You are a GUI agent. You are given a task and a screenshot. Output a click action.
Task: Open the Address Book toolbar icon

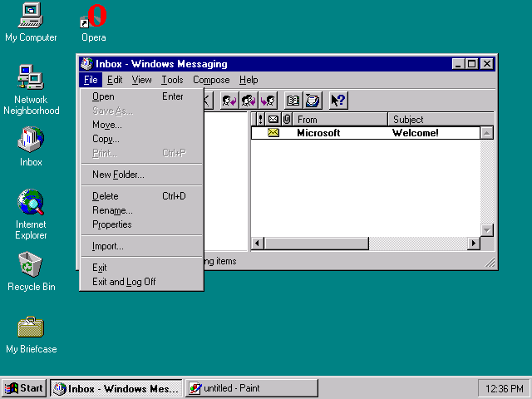click(x=293, y=101)
